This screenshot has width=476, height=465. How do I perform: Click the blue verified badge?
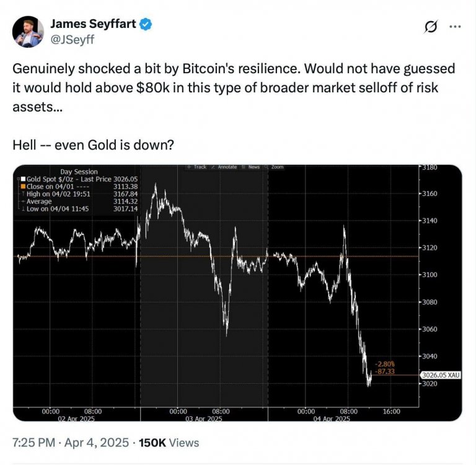point(147,25)
